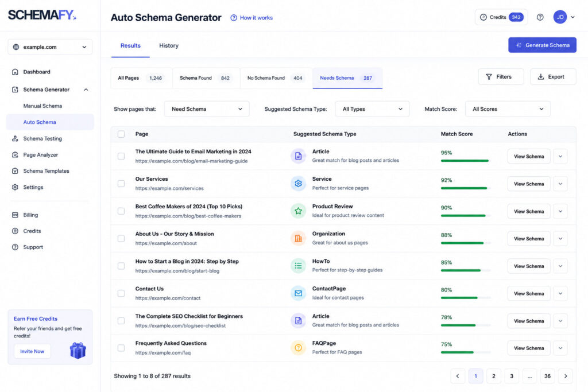This screenshot has height=392, width=588.
Task: Collapse the Schema Generator sidebar section
Action: coord(86,90)
